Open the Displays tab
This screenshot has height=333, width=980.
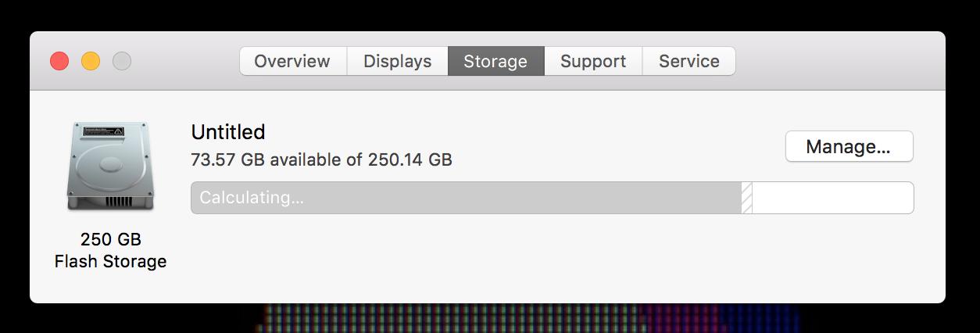[397, 61]
